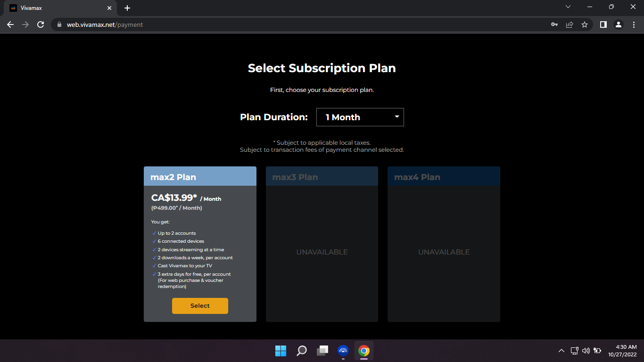Open the clock and date calendar

click(622, 351)
